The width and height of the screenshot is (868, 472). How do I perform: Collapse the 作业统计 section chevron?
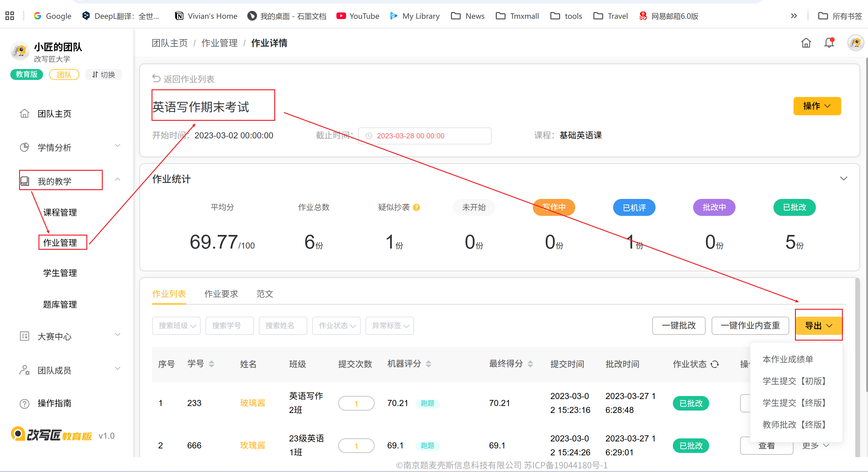tap(843, 178)
